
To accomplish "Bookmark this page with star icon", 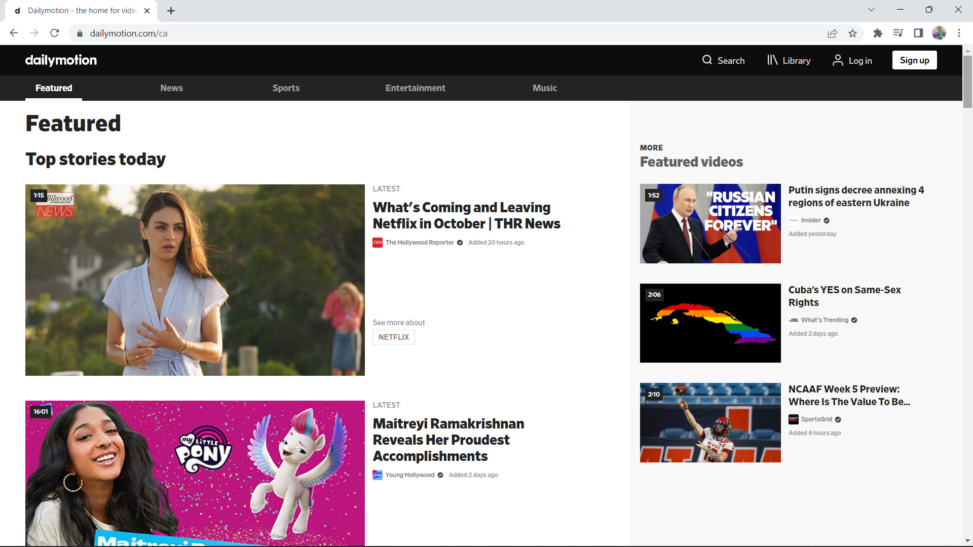I will (853, 34).
